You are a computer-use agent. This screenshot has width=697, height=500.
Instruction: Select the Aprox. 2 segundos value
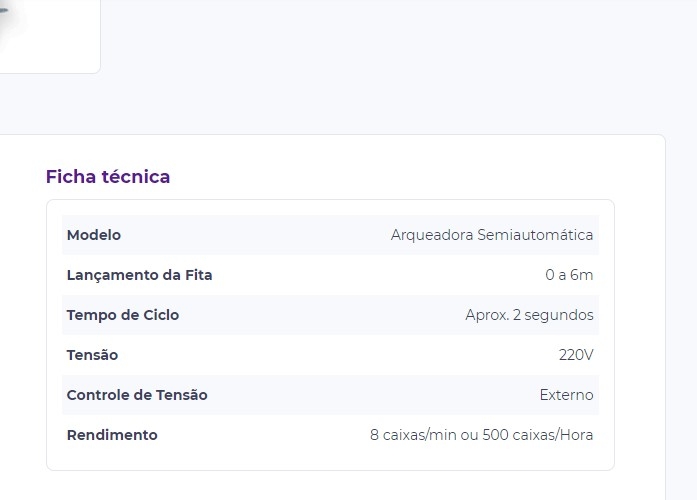pos(529,315)
